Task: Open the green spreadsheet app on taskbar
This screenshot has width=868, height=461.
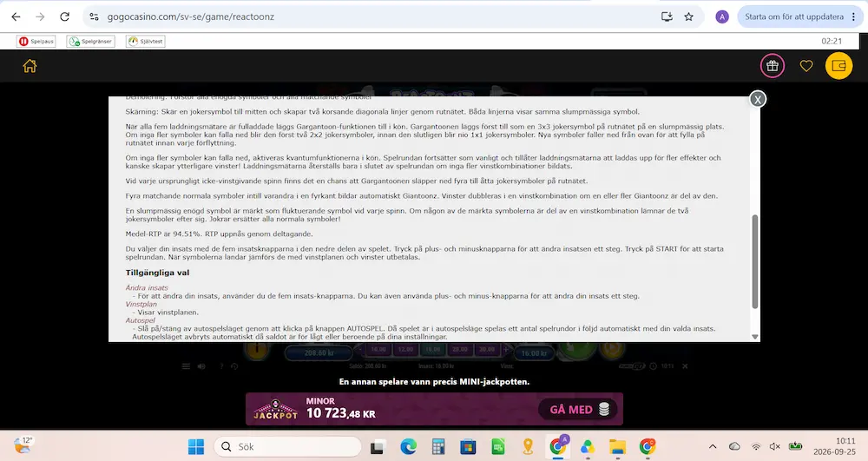Action: pyautogui.click(x=498, y=446)
